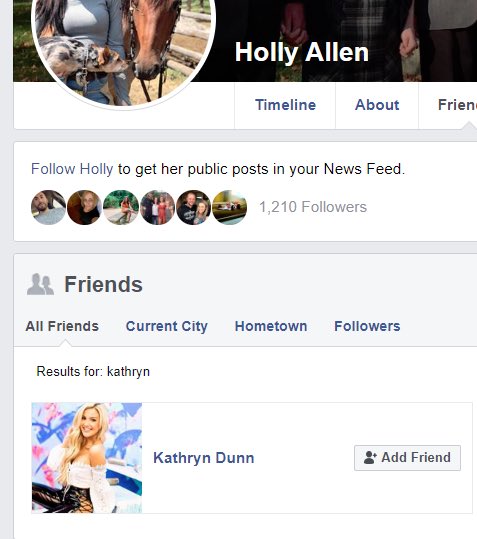Screen dimensions: 477x539
Task: Open fifth follower avatar showing a couple
Action: (193, 207)
